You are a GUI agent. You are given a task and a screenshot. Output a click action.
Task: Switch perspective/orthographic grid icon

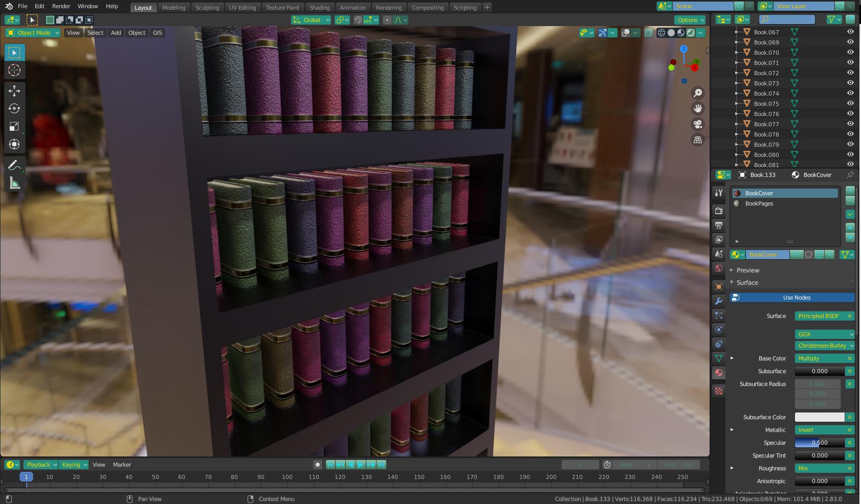tap(698, 140)
